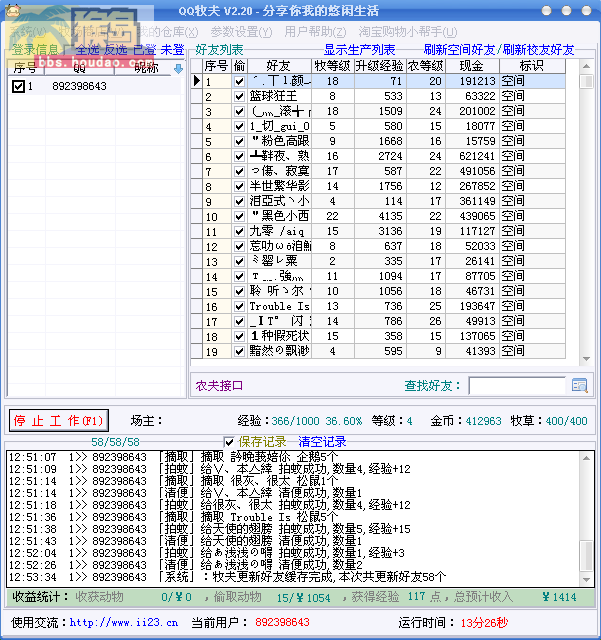Toggle steal checkbox for 九零 /aiq row
The width and height of the screenshot is (601, 640).
point(239,231)
